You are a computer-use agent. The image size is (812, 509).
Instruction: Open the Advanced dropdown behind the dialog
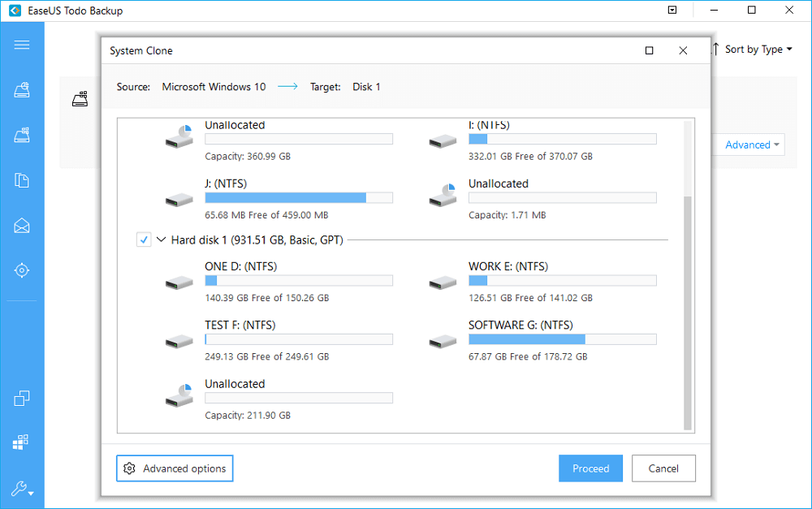751,145
